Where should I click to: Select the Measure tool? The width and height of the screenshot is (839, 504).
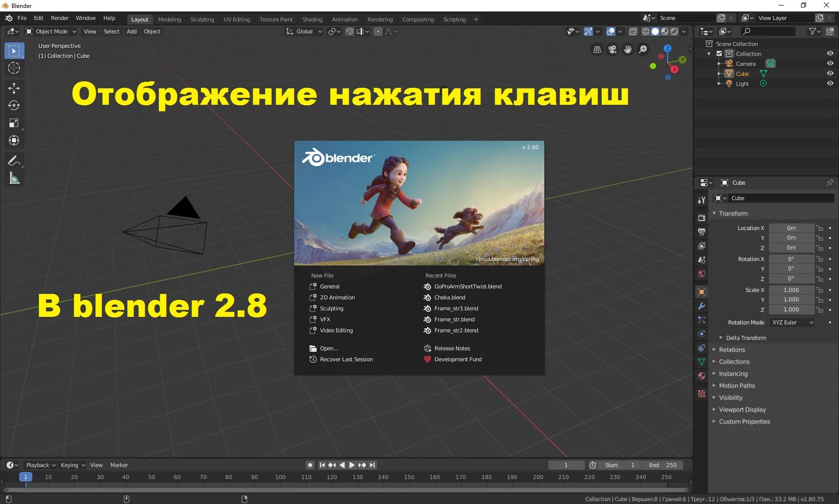coord(14,178)
